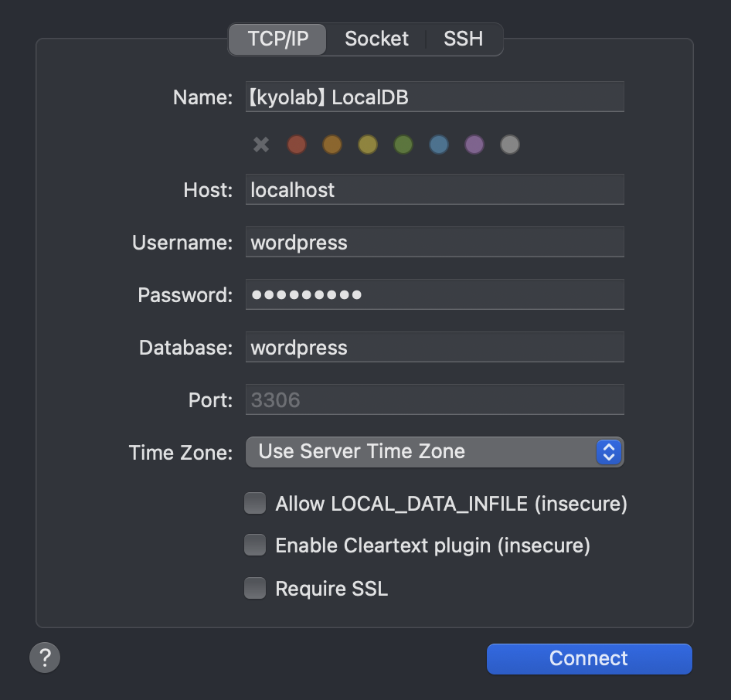Choose the orange color tag
The width and height of the screenshot is (731, 700).
(x=332, y=144)
